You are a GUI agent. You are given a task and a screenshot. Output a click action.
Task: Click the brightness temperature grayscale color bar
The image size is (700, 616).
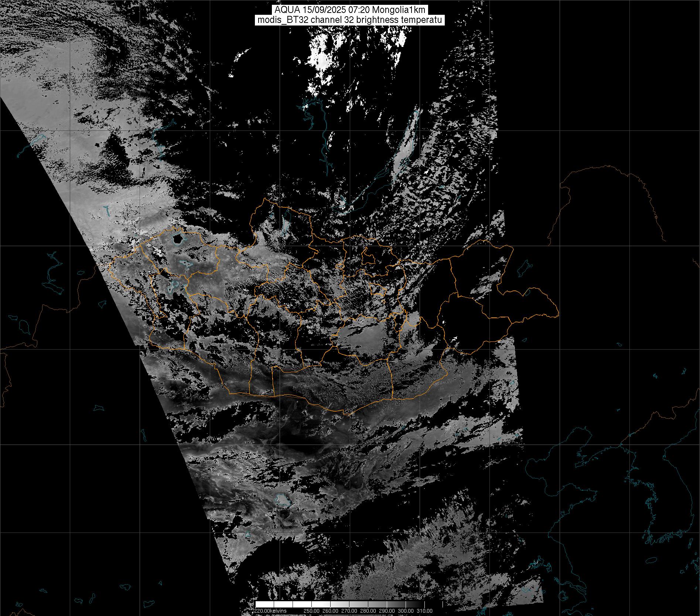(349, 604)
